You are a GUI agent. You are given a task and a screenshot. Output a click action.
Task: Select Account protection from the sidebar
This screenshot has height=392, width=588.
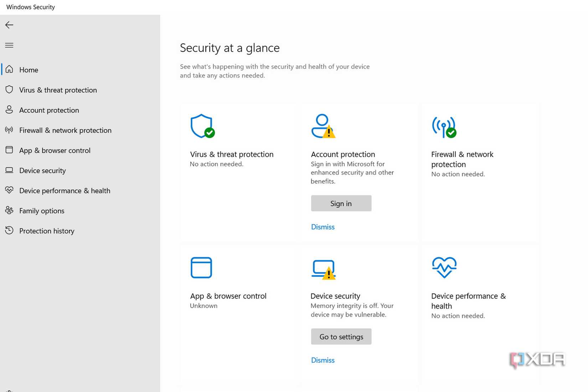(49, 110)
